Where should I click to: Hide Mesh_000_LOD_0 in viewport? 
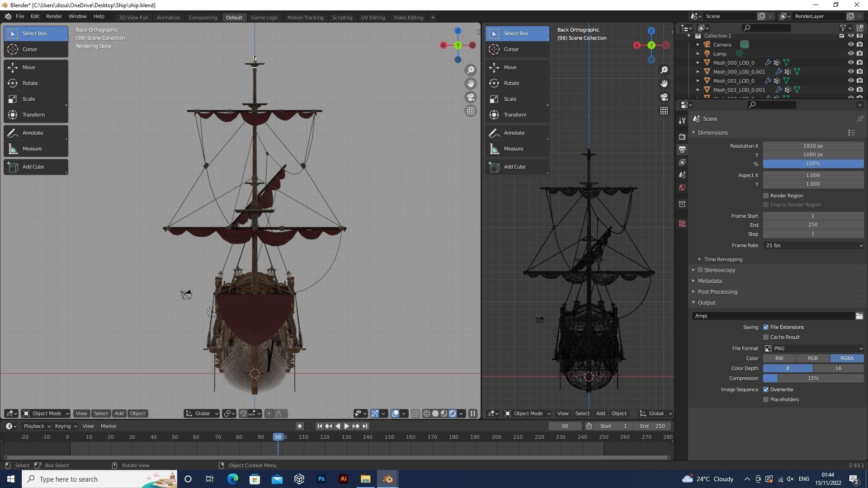click(850, 63)
